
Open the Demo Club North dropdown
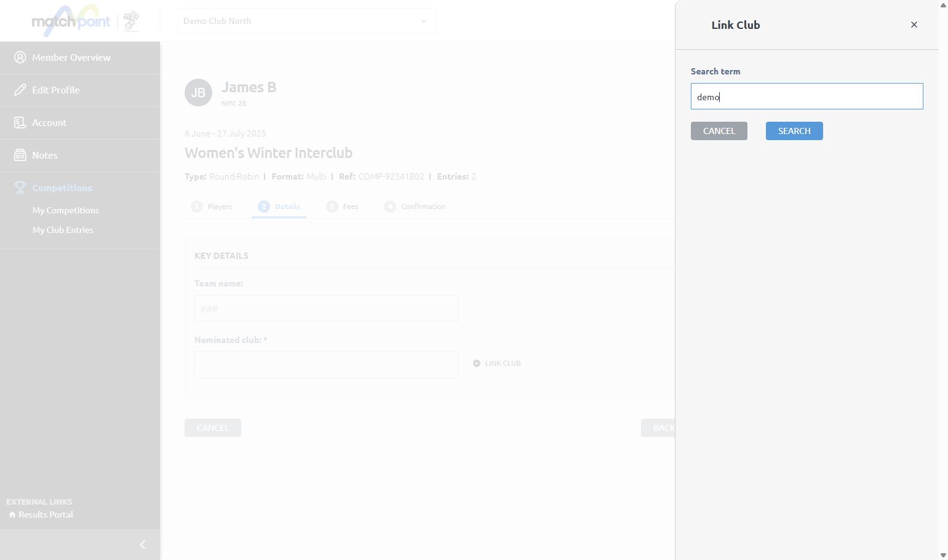click(307, 21)
